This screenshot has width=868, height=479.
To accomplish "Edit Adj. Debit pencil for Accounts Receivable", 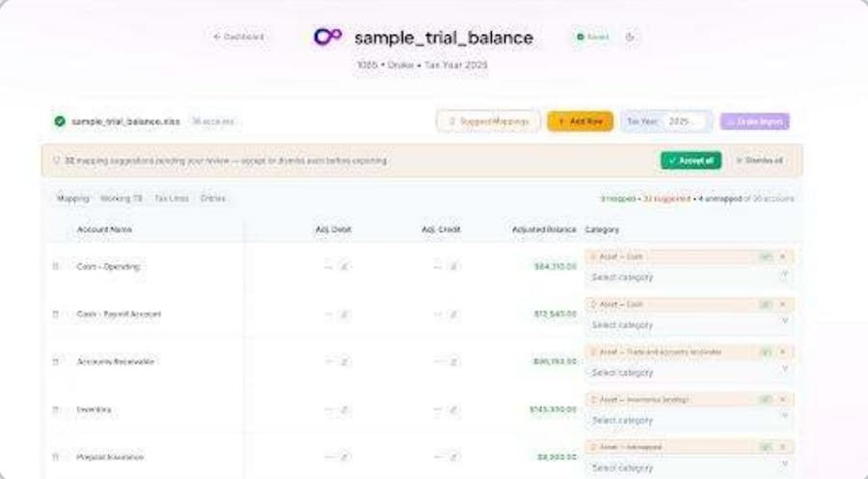I will click(x=344, y=361).
